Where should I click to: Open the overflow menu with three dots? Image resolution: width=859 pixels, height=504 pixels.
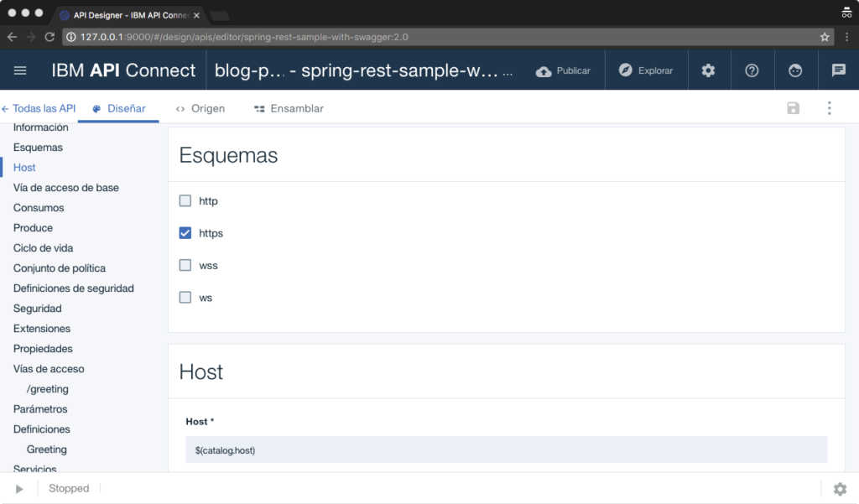pos(829,108)
